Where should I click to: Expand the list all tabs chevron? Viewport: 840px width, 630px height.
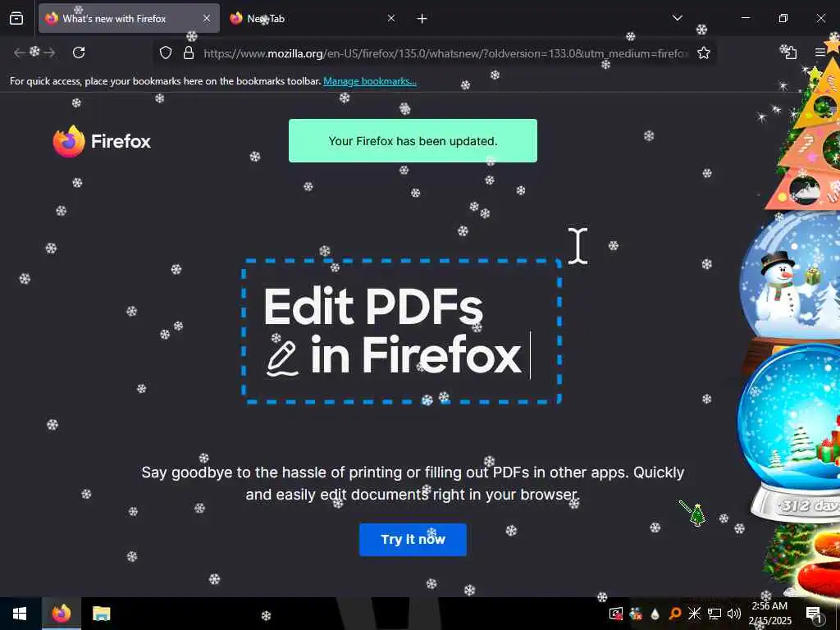[x=678, y=18]
